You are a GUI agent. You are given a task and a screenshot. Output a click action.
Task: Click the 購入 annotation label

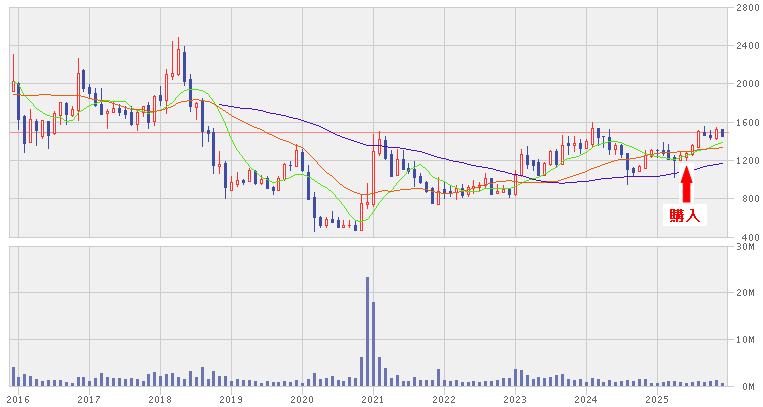point(686,214)
